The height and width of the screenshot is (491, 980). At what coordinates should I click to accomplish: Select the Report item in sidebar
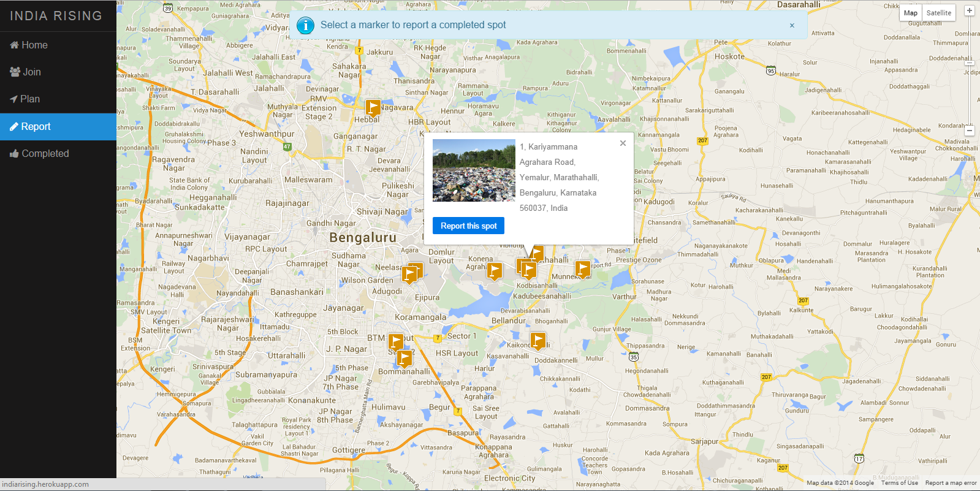(x=58, y=126)
